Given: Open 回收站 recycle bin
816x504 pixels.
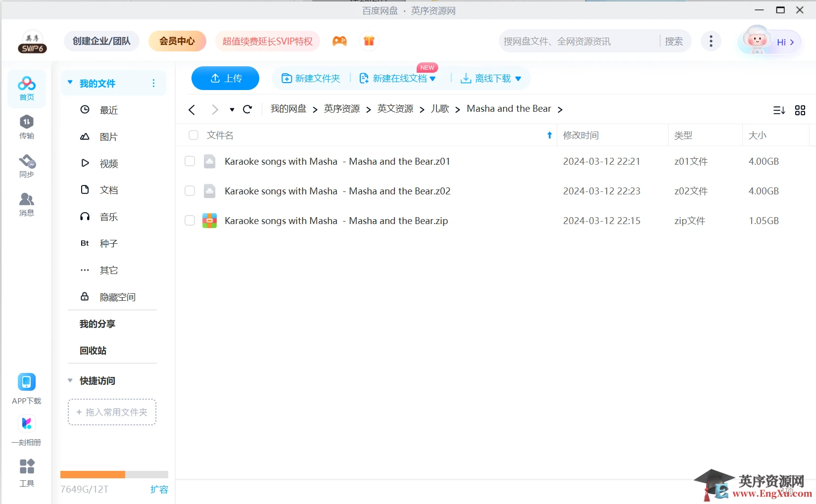Looking at the screenshot, I should point(93,350).
